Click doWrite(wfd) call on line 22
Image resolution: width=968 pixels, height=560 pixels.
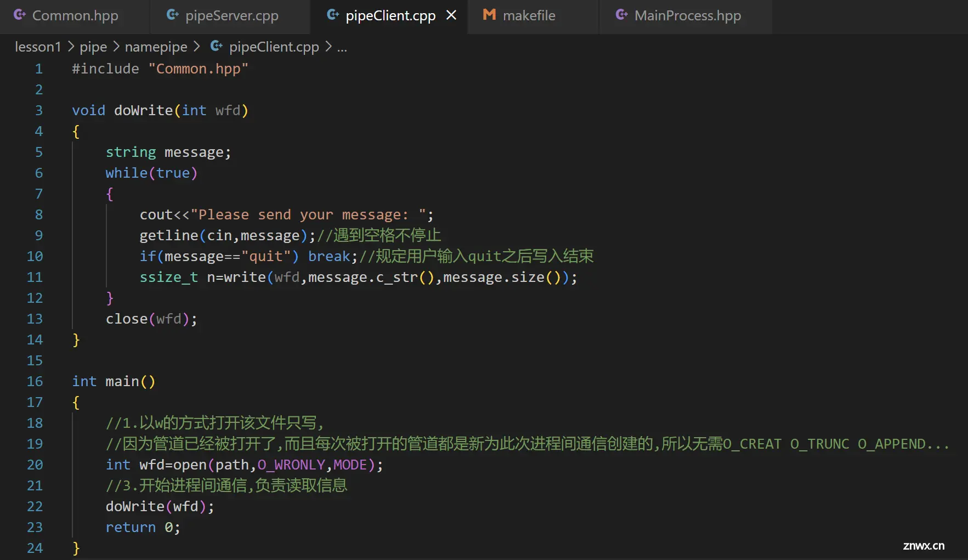tap(156, 506)
